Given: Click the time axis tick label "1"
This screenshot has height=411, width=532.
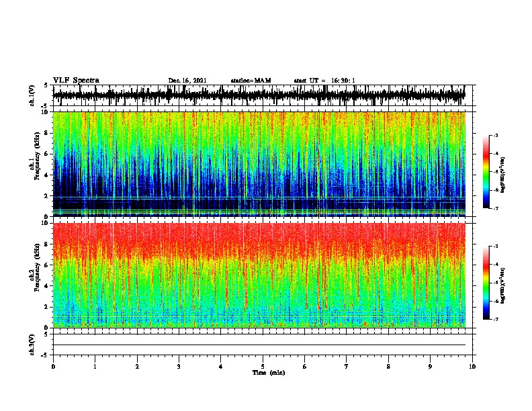Looking at the screenshot, I should [x=95, y=367].
